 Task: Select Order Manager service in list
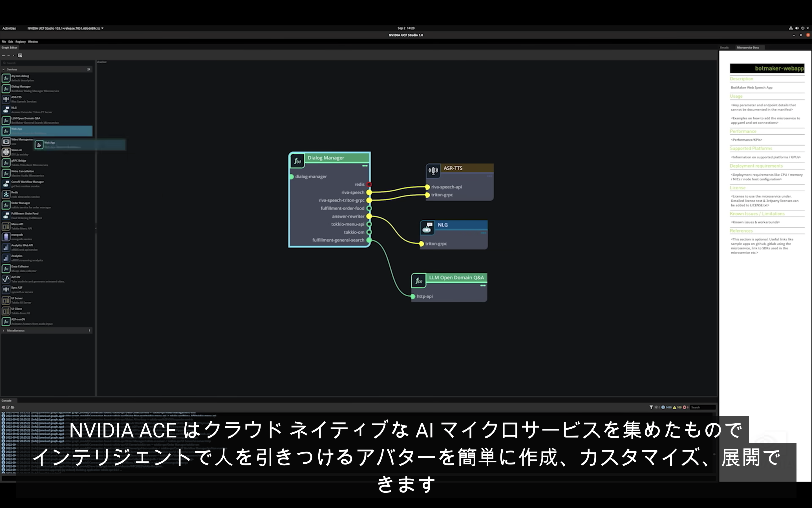click(47, 205)
